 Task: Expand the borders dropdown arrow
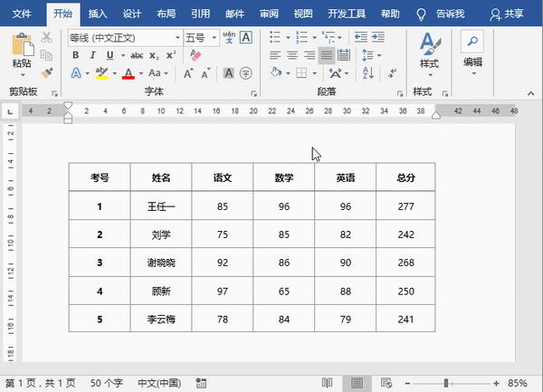[x=314, y=73]
